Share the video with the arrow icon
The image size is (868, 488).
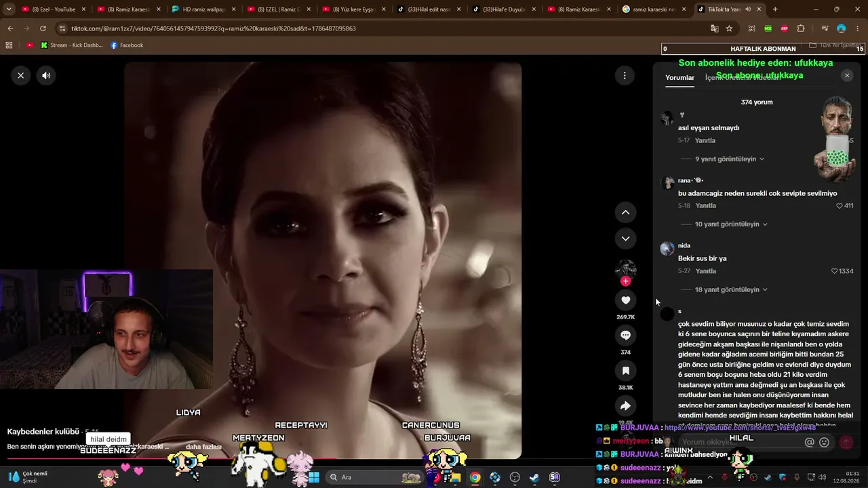pos(625,406)
